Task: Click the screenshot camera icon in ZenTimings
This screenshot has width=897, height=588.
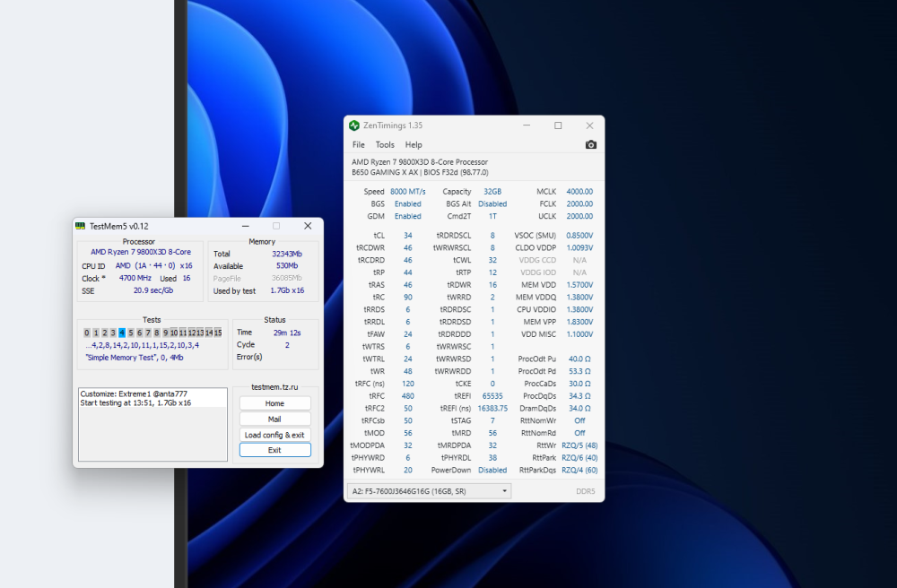Action: pos(591,144)
